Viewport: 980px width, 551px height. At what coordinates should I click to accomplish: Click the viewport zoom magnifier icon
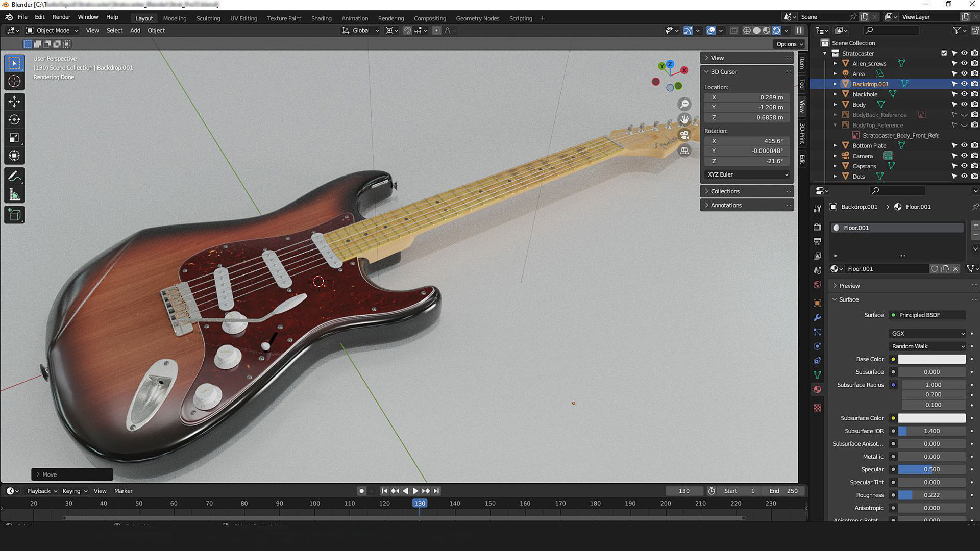point(684,104)
